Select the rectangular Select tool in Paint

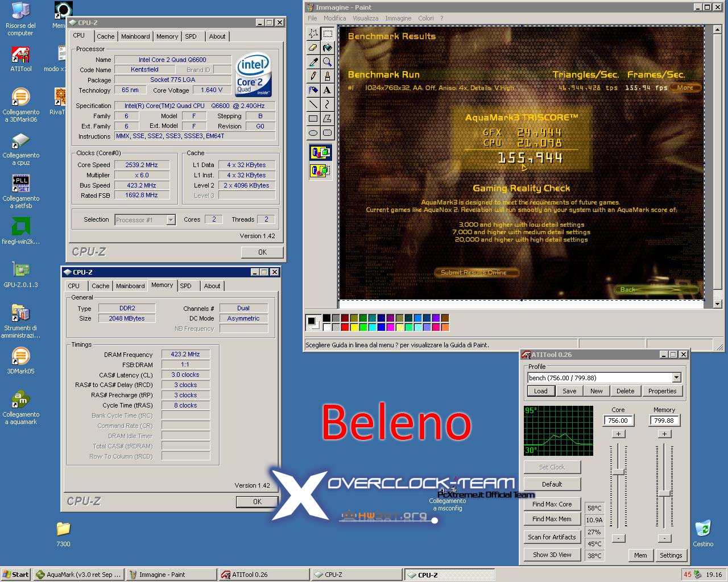click(327, 34)
